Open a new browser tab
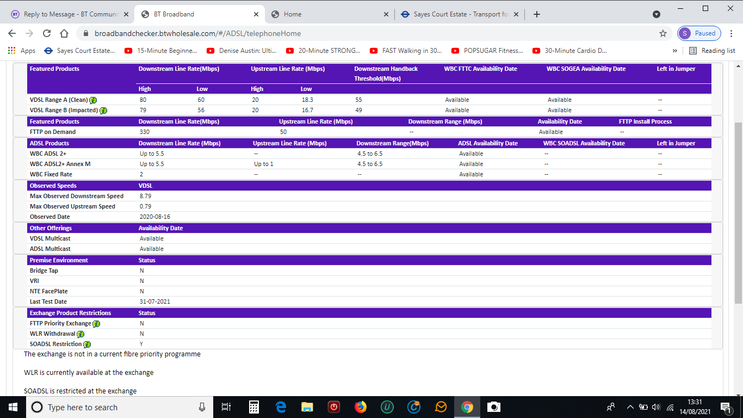The image size is (743, 418). pos(536,14)
